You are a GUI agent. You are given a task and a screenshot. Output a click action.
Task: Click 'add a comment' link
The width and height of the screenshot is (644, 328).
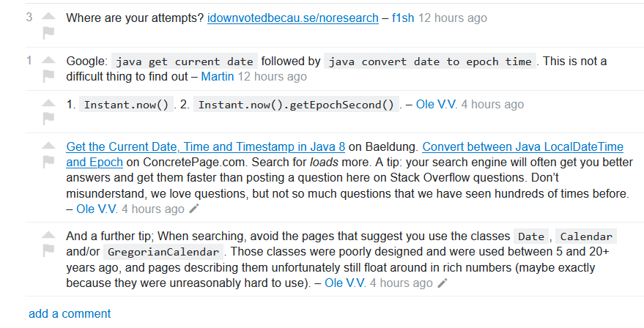tap(70, 313)
